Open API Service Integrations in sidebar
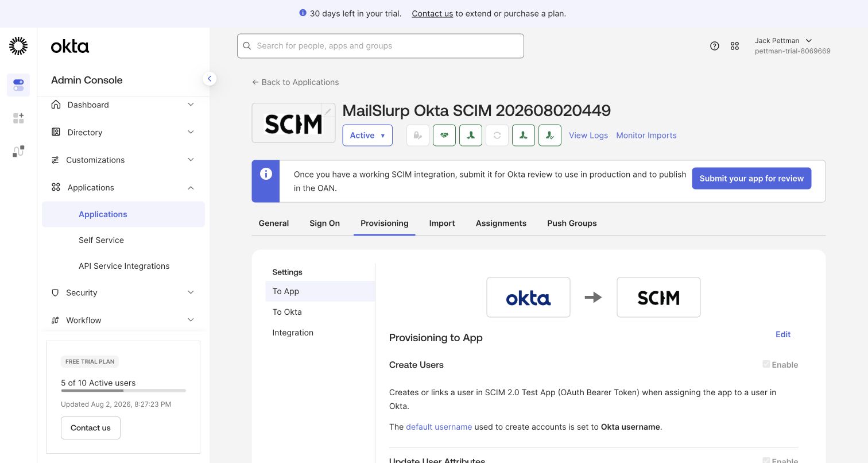Viewport: 868px width, 463px height. pos(123,266)
